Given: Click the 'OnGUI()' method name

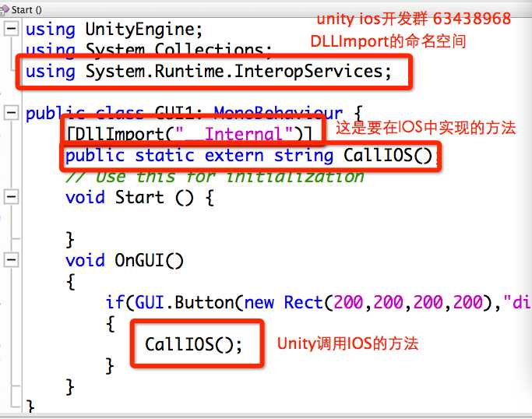Looking at the screenshot, I should tap(149, 261).
